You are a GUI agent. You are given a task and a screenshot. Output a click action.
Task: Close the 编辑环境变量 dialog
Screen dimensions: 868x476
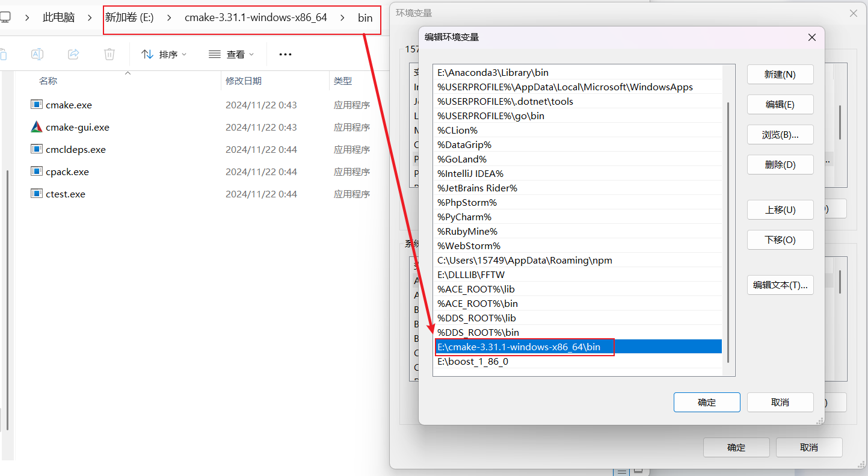pos(811,37)
